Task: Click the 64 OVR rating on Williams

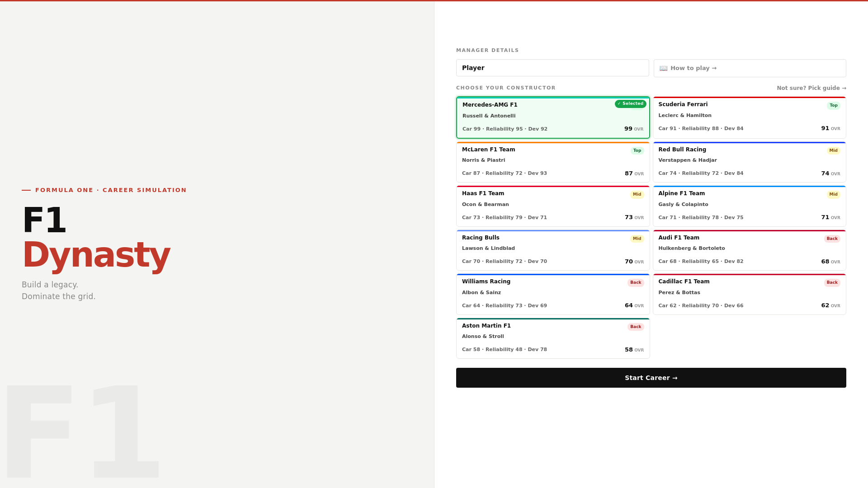Action: pyautogui.click(x=634, y=305)
